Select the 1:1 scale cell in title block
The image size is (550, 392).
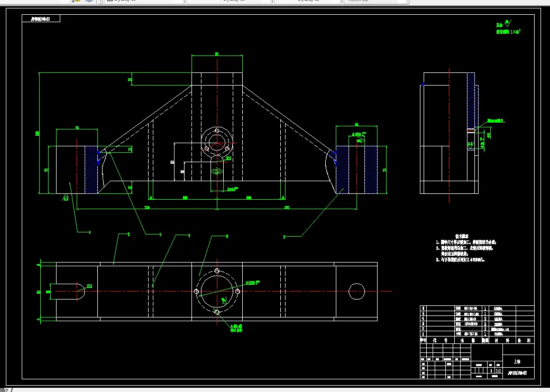click(x=498, y=371)
